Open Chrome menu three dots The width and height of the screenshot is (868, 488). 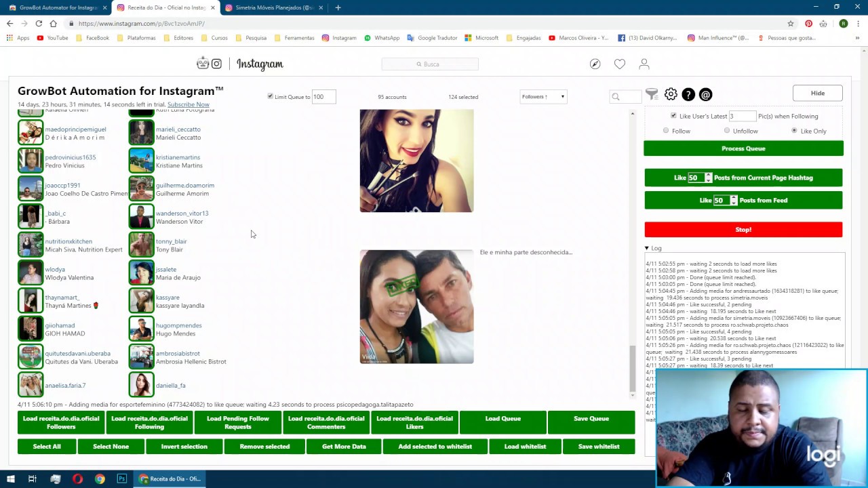click(859, 23)
